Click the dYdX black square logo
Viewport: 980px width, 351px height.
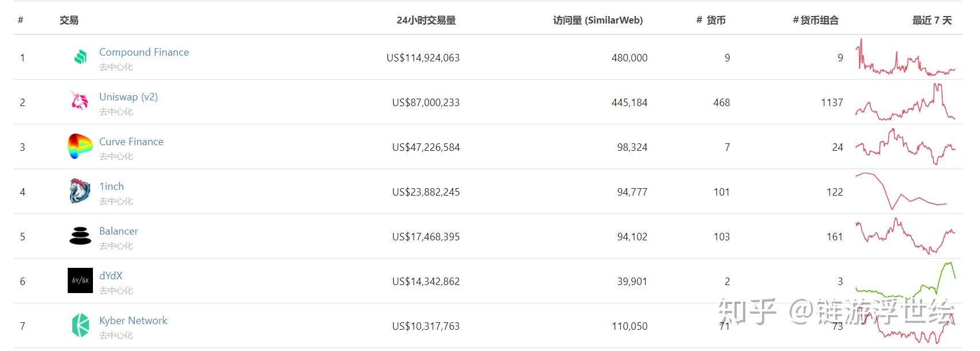[x=80, y=280]
